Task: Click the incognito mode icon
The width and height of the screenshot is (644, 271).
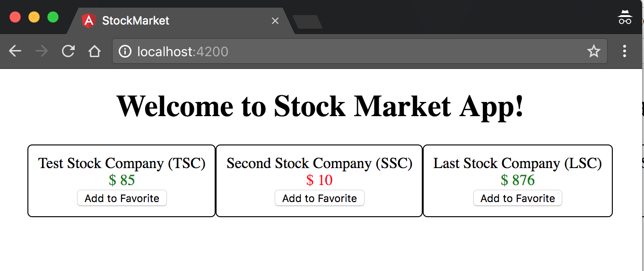Action: point(625,18)
